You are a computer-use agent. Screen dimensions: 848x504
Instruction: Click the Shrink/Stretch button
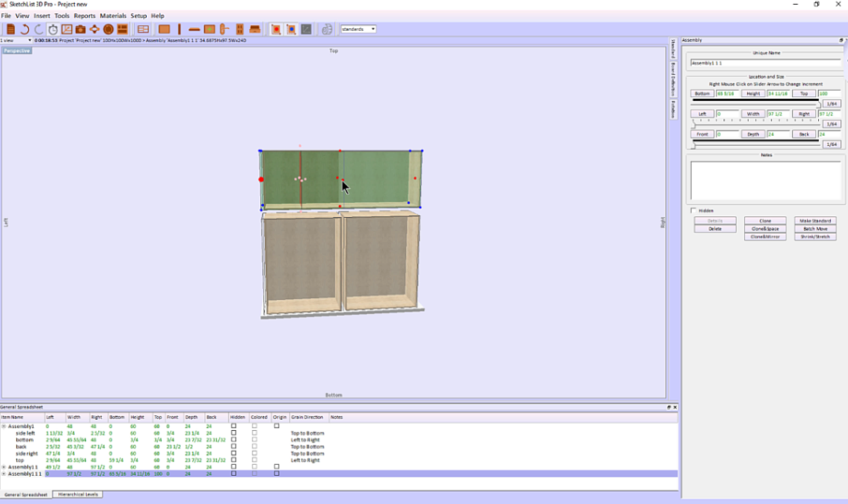(x=815, y=237)
